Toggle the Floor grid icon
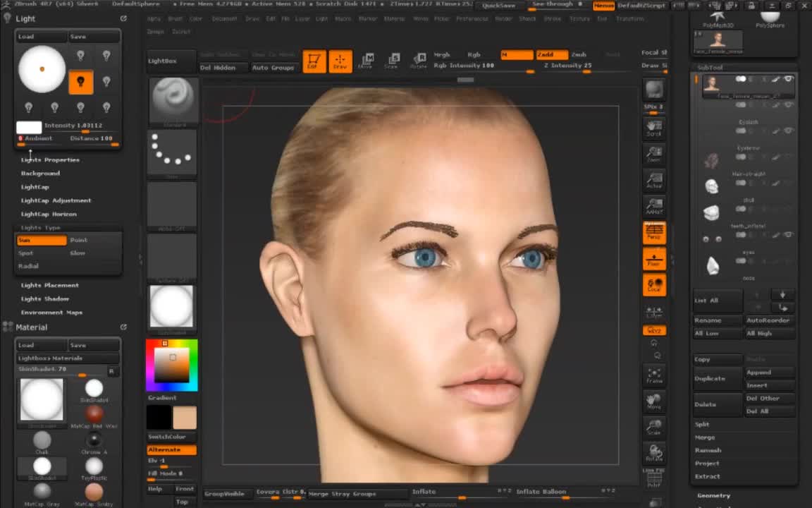Viewport: 812px width, 508px height. pos(654,259)
